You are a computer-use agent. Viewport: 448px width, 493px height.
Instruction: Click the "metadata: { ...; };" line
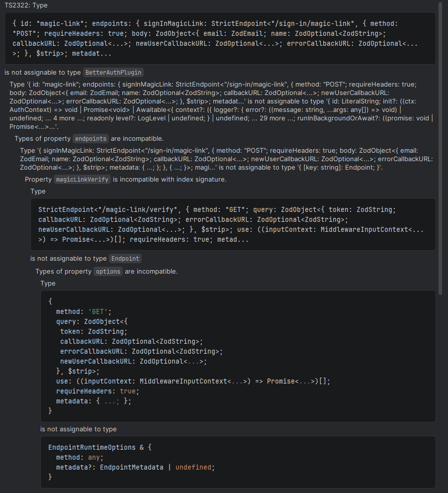(x=93, y=401)
